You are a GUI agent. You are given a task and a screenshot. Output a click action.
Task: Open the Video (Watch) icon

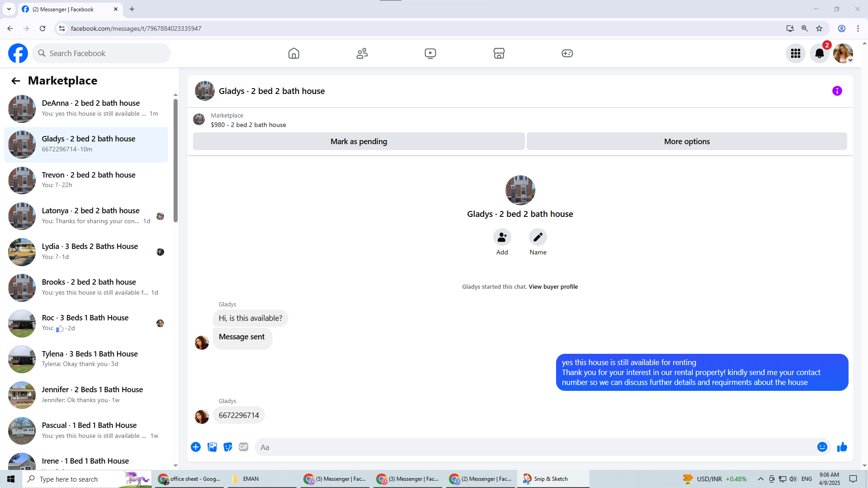[430, 53]
